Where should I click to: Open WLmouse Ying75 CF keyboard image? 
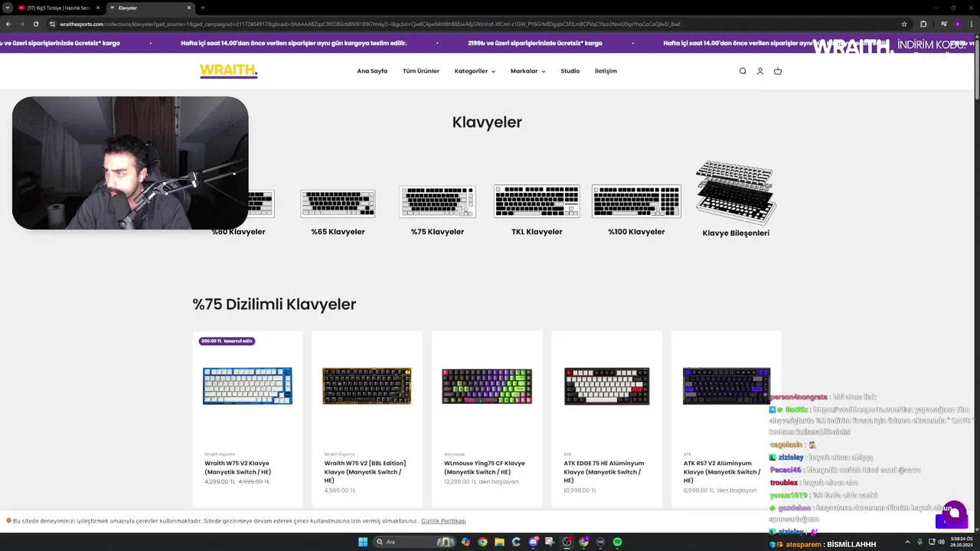[487, 386]
